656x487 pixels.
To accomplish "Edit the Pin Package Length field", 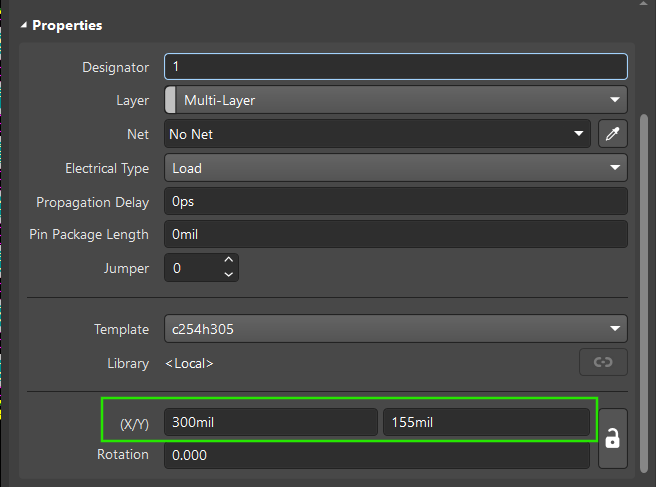I will tap(396, 234).
